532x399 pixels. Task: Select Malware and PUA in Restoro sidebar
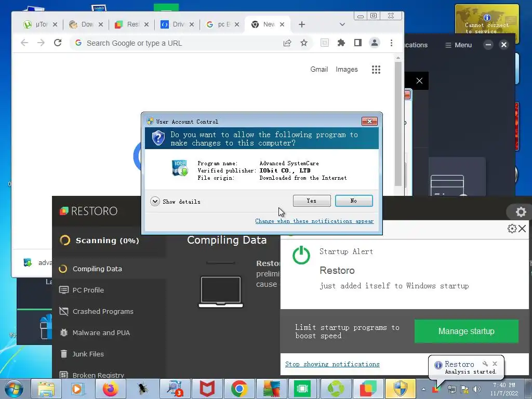click(x=101, y=333)
